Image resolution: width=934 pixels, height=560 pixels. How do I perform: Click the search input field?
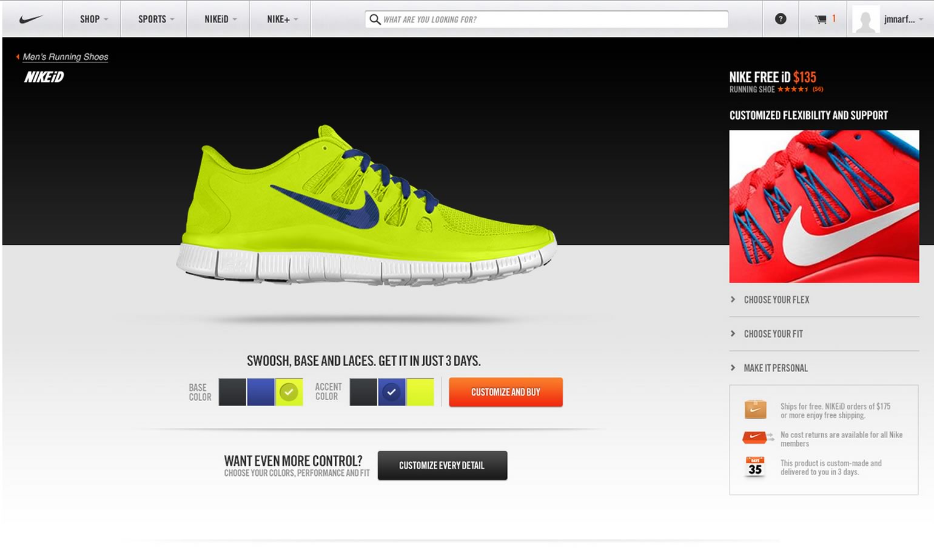pyautogui.click(x=552, y=19)
